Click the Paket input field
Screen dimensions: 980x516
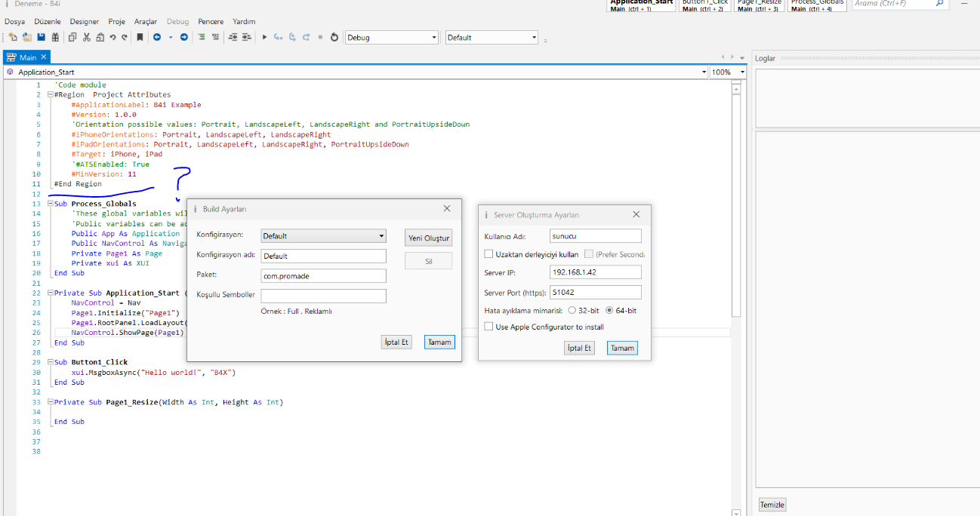[x=323, y=276]
